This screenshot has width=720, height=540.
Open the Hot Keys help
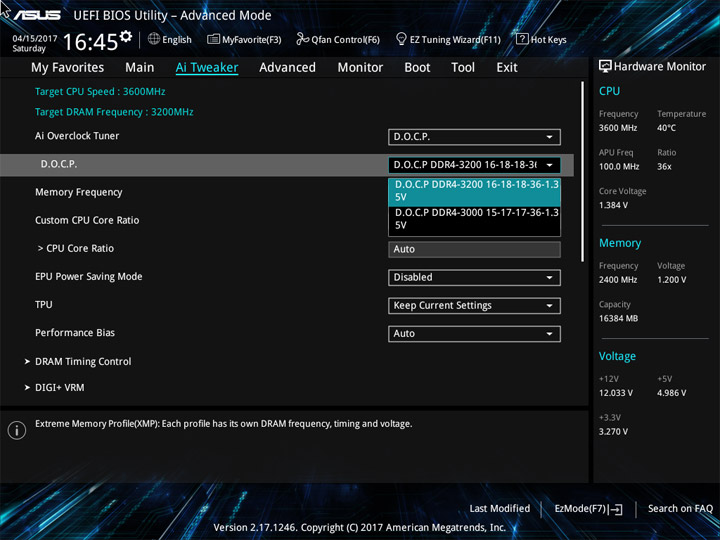coord(541,39)
